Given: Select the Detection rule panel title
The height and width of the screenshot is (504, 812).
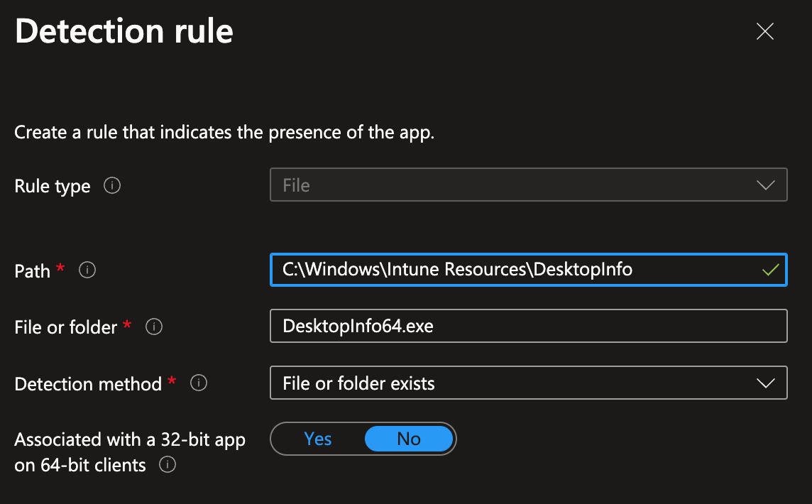Looking at the screenshot, I should pyautogui.click(x=124, y=31).
